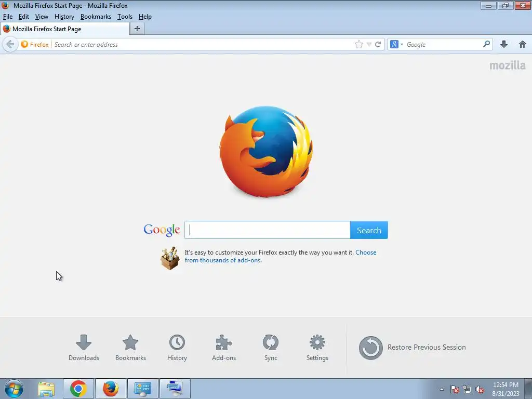This screenshot has width=532, height=399.
Task: Click Restore Previous Session button
Action: [x=412, y=348]
